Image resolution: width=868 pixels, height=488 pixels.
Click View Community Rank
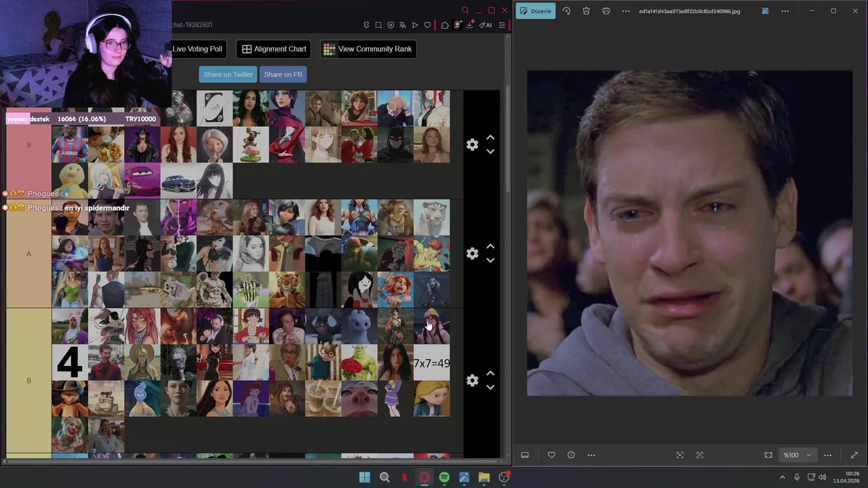tap(368, 49)
